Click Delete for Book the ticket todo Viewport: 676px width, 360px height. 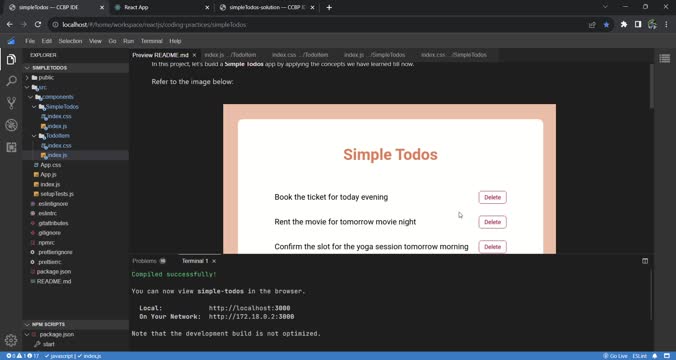[492, 197]
